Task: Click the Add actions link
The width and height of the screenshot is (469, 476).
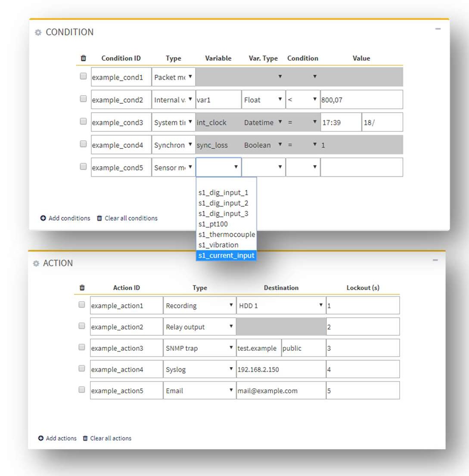Action: click(61, 439)
